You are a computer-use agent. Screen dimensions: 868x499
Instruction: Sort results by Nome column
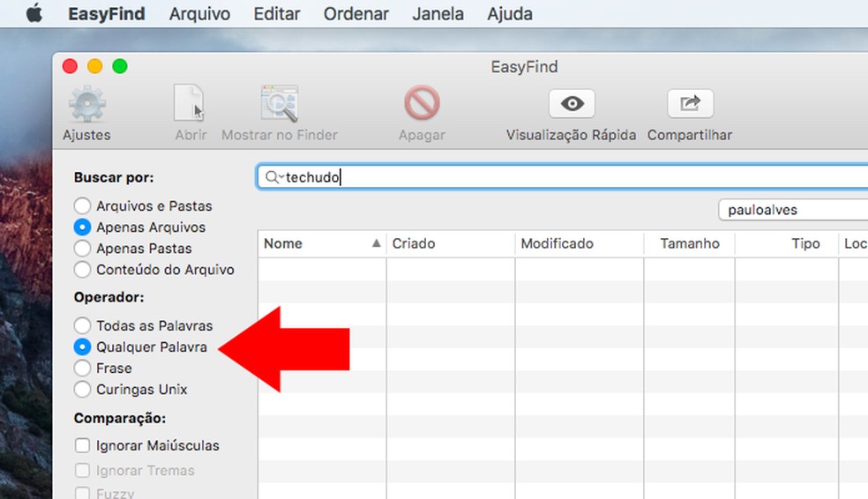pos(322,243)
